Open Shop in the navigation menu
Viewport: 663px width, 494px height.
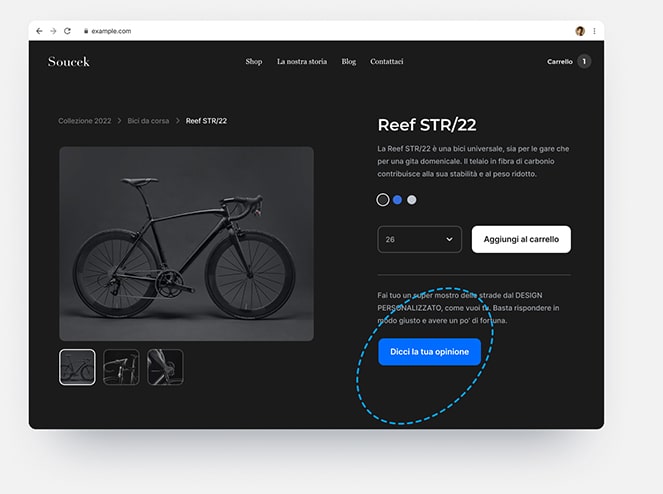[254, 61]
